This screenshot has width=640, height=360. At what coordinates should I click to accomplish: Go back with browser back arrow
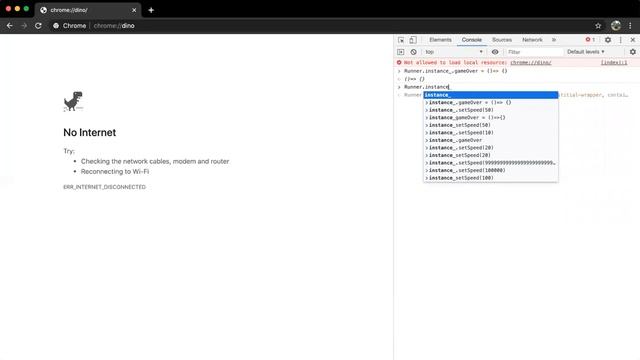[10, 26]
